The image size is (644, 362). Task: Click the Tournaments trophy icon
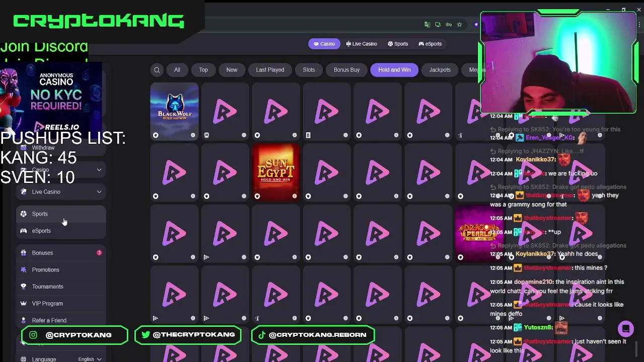pos(23,287)
